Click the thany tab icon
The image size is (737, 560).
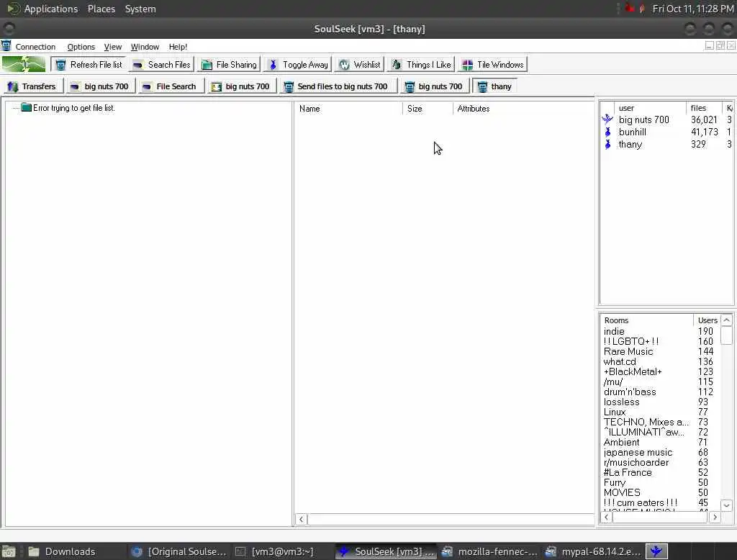coord(482,86)
